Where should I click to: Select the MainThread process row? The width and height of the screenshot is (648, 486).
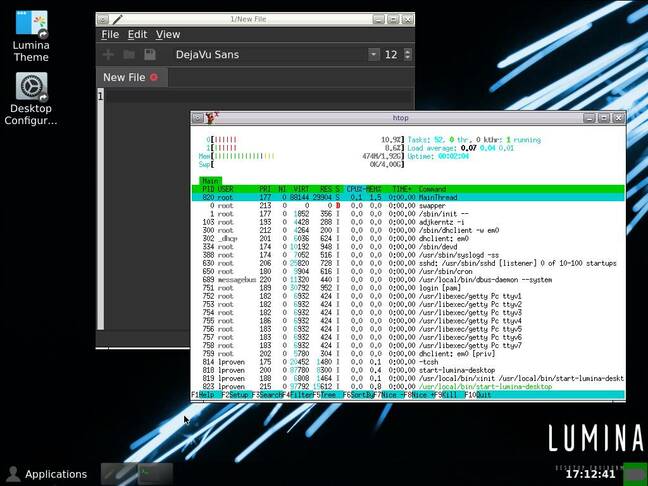[x=408, y=198]
